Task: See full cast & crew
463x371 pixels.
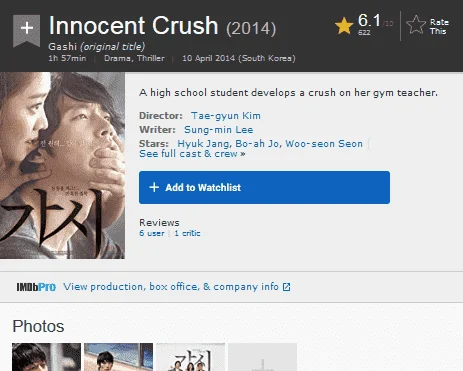Action: (x=192, y=154)
